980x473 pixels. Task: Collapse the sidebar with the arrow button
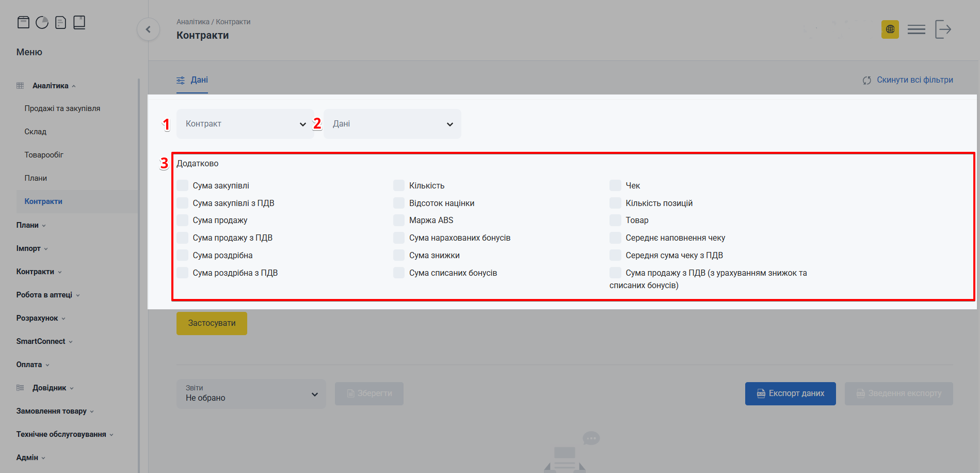click(x=148, y=29)
